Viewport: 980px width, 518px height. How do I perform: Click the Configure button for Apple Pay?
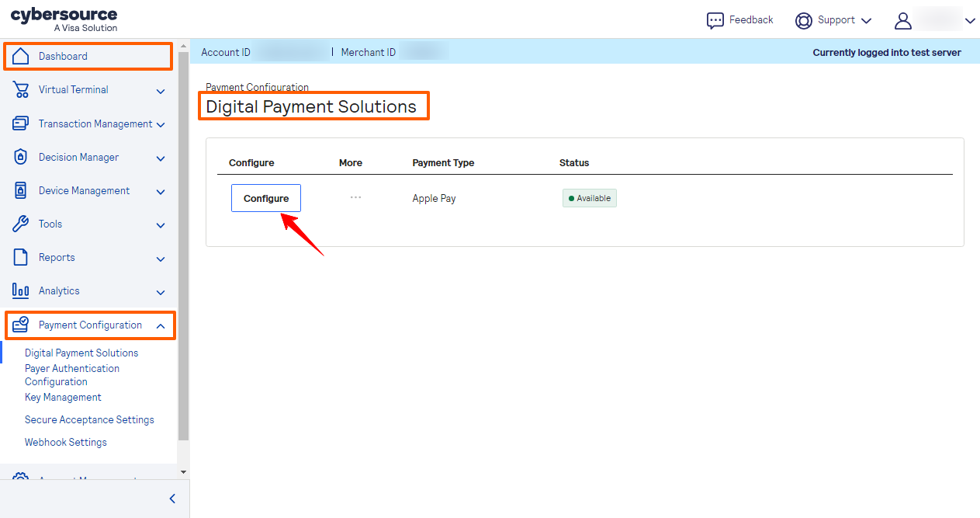265,198
